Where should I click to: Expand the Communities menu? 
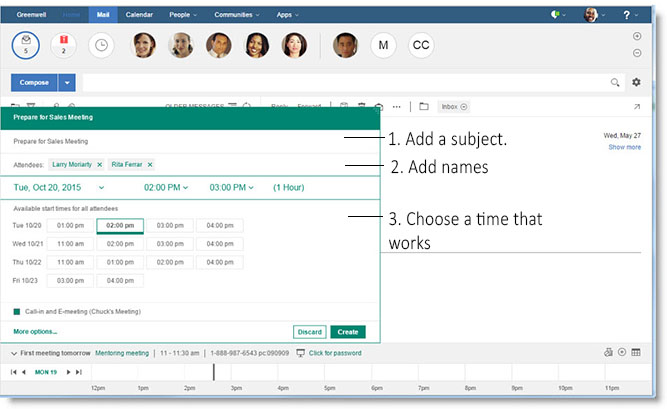[x=237, y=14]
